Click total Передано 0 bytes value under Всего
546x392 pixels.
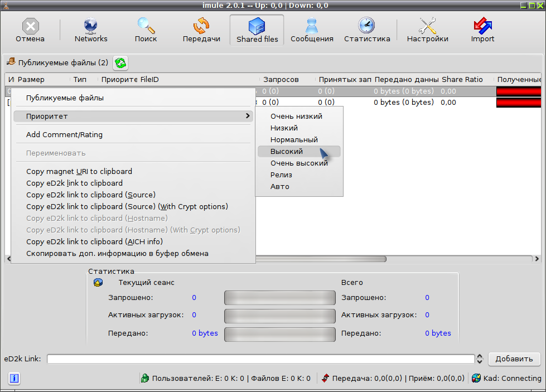[438, 333]
